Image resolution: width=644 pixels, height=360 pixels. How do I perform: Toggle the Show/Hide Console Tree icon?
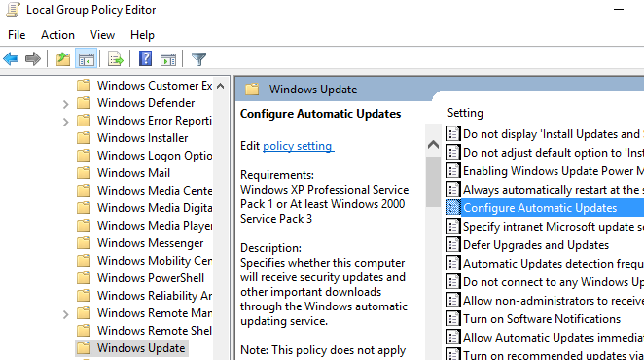87,59
